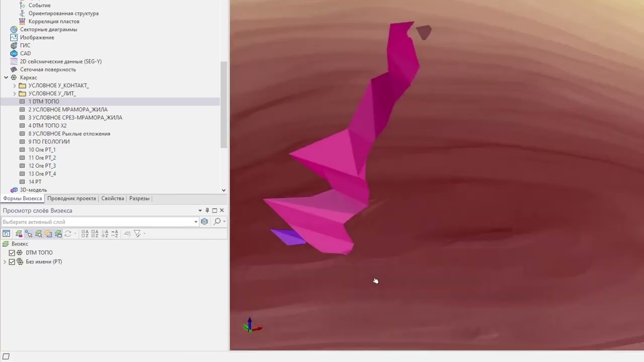
Task: Open the filter options dropdown arrow
Action: [x=144, y=234]
